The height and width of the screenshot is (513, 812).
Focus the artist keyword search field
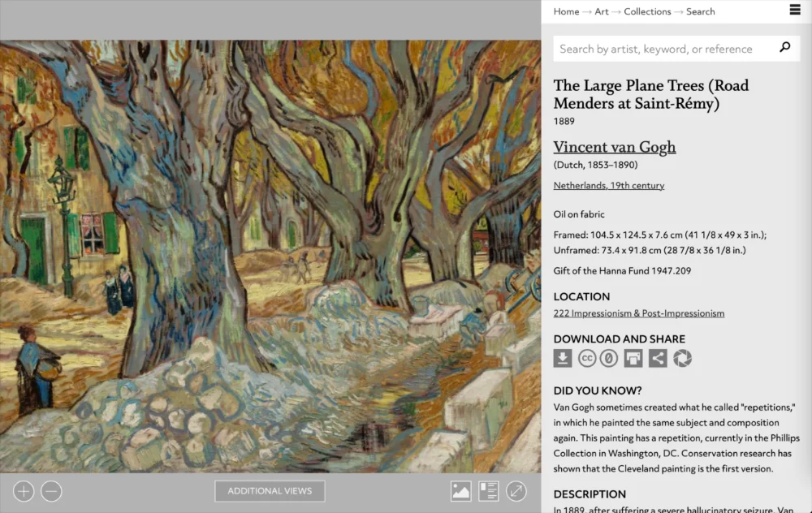click(x=666, y=49)
